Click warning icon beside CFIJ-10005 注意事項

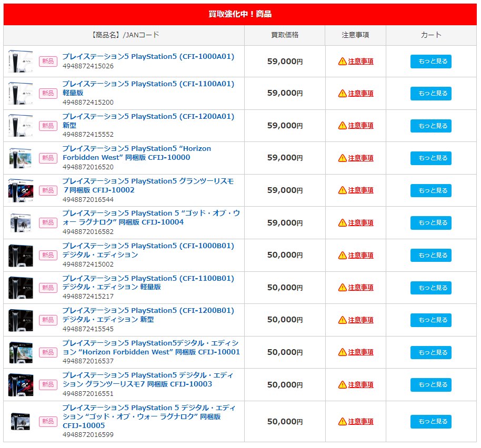click(x=343, y=422)
